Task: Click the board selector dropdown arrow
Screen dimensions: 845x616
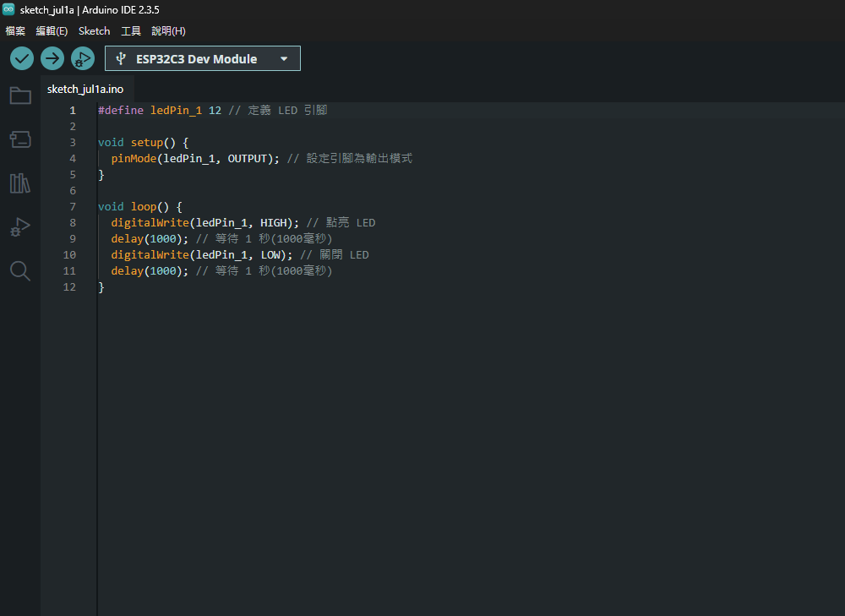Action: (284, 59)
